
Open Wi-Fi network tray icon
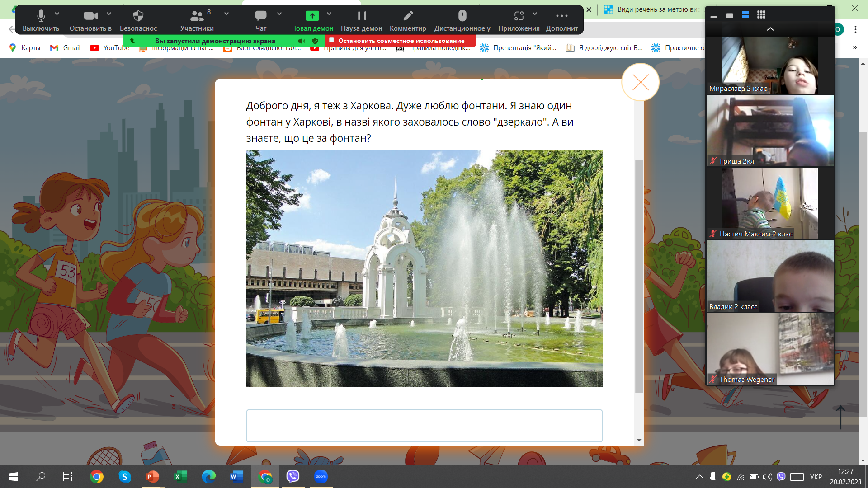pos(741,477)
